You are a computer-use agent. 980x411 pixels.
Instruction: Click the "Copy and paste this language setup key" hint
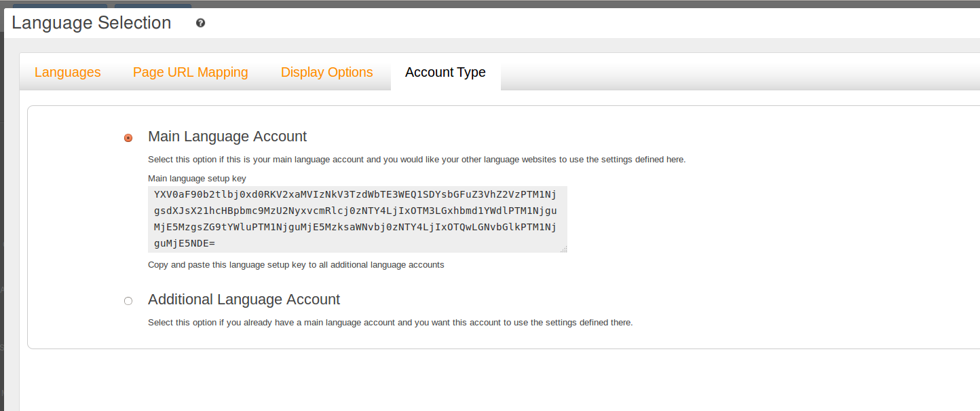pyautogui.click(x=296, y=265)
